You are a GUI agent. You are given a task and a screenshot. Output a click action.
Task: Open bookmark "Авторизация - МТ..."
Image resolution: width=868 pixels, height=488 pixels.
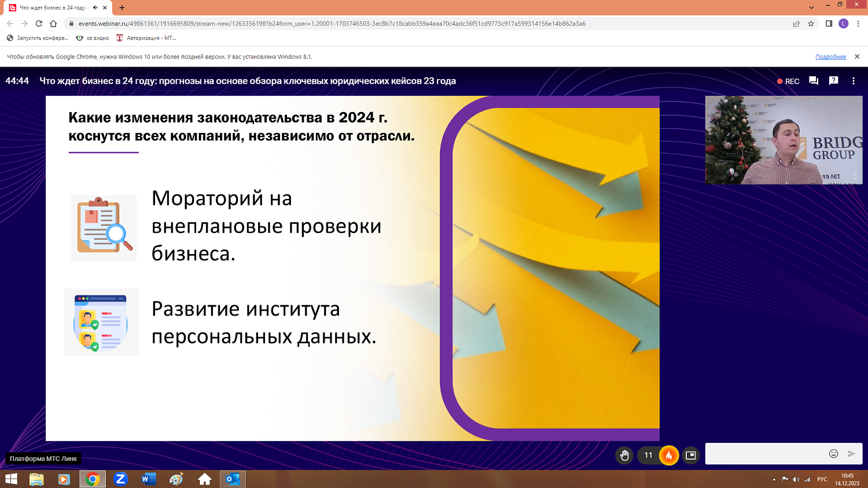(146, 38)
